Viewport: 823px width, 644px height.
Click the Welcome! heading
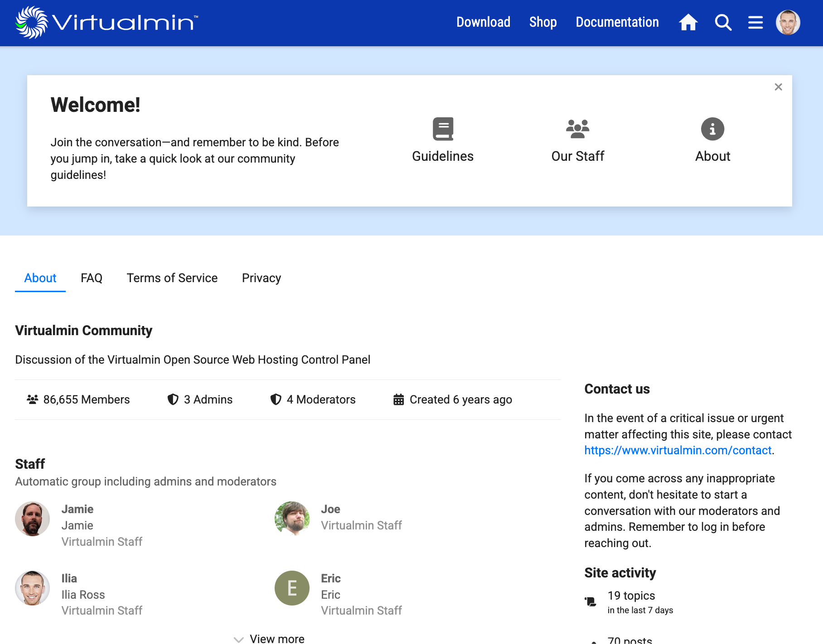coord(96,105)
